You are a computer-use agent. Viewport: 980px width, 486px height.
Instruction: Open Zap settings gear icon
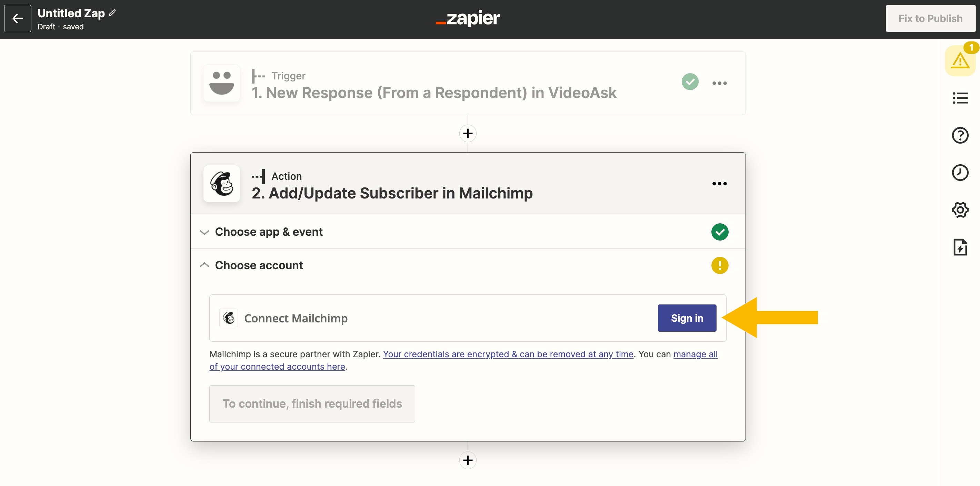[960, 210]
